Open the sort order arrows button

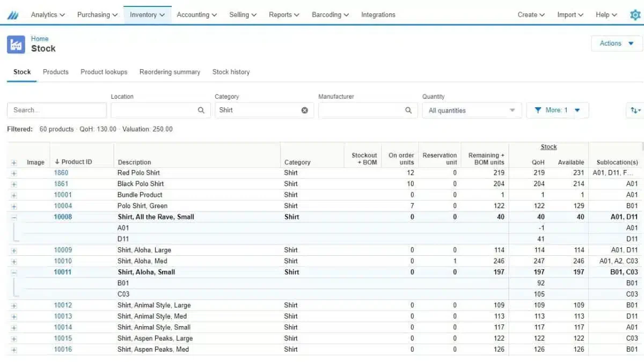[635, 110]
